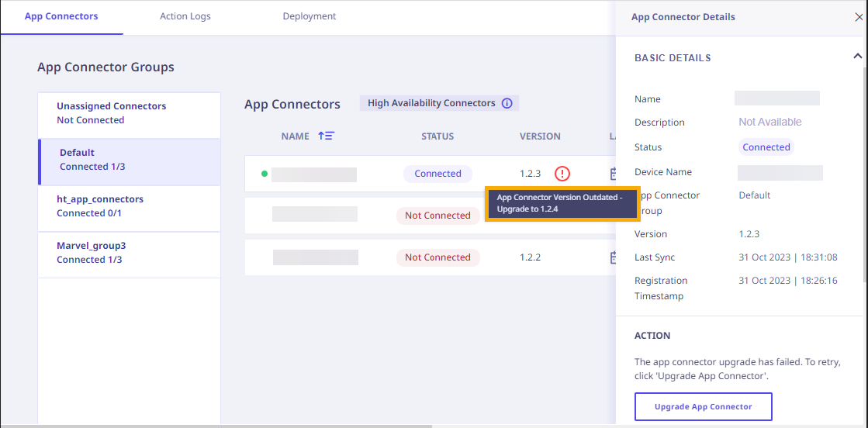The height and width of the screenshot is (428, 868).
Task: Click version 1.2.3 in the table
Action: point(531,174)
